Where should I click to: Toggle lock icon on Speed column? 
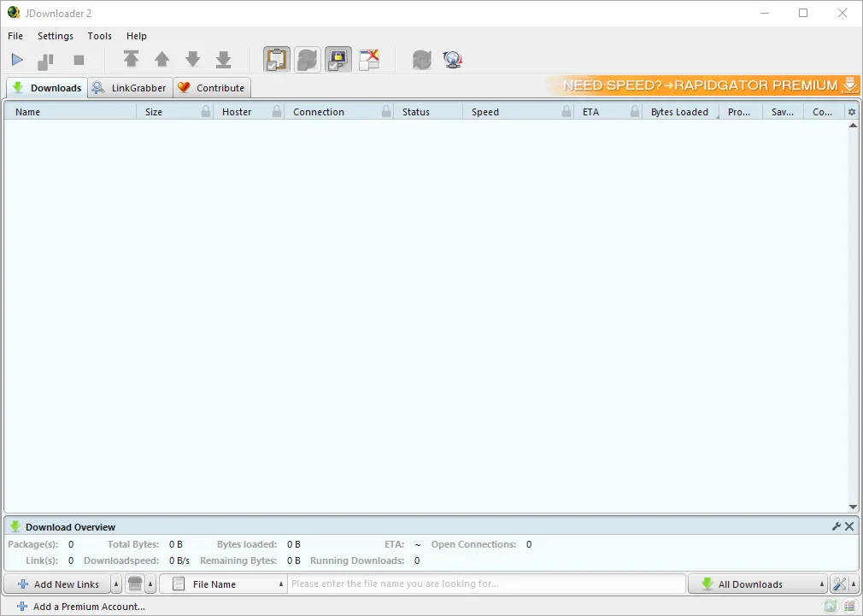tap(567, 112)
